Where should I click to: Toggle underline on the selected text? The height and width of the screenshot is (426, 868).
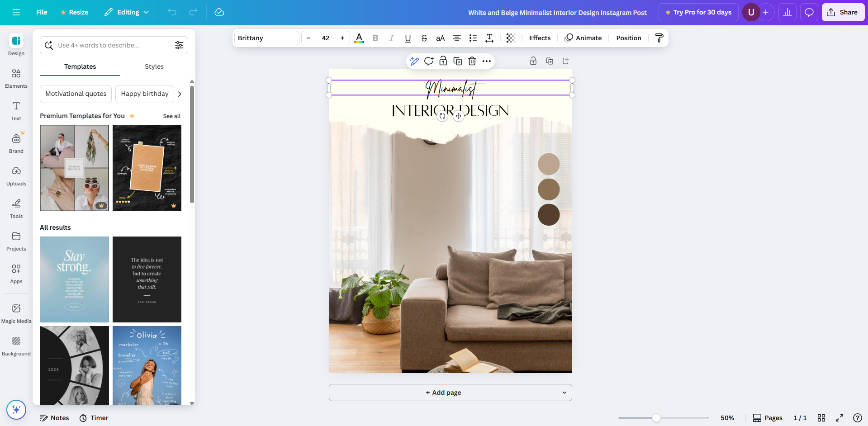tap(408, 38)
